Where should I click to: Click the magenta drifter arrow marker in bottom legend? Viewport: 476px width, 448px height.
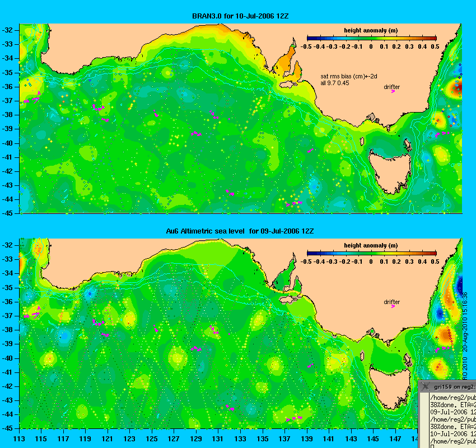click(x=393, y=306)
